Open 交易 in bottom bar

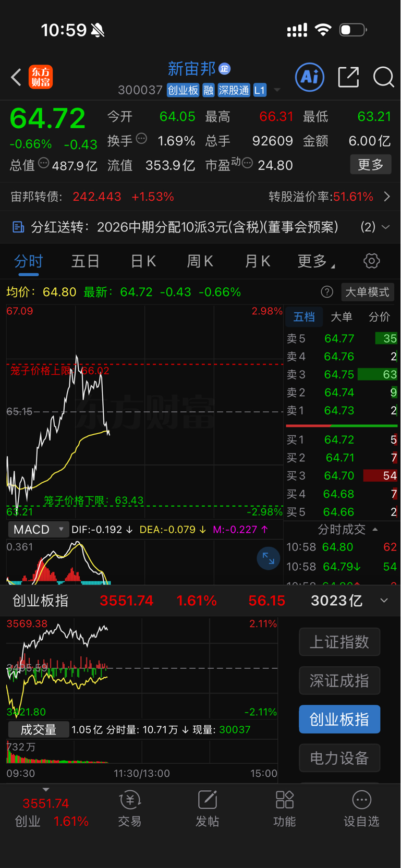pyautogui.click(x=130, y=809)
